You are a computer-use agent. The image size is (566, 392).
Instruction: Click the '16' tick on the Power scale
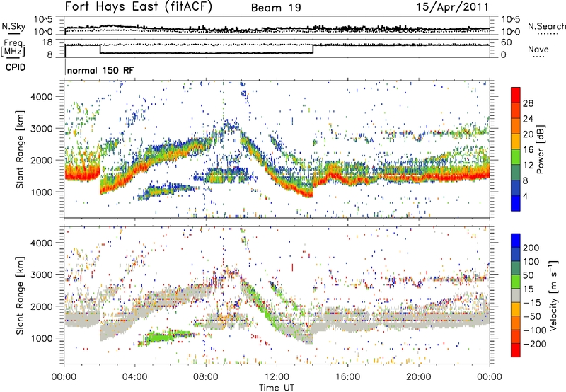click(528, 150)
